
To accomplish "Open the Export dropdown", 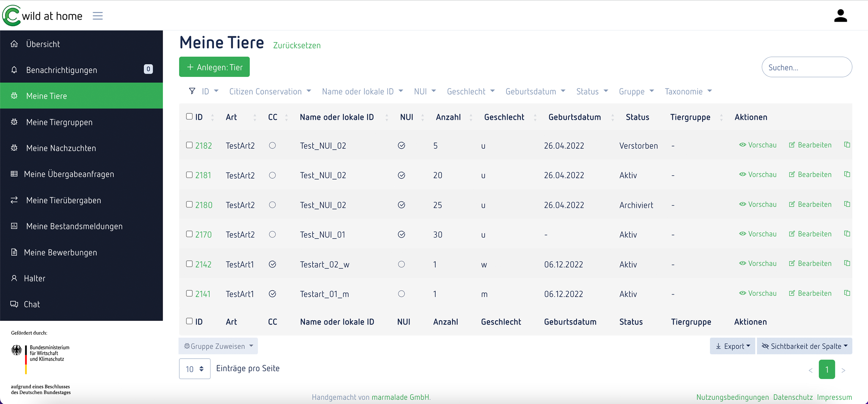I will [x=732, y=346].
